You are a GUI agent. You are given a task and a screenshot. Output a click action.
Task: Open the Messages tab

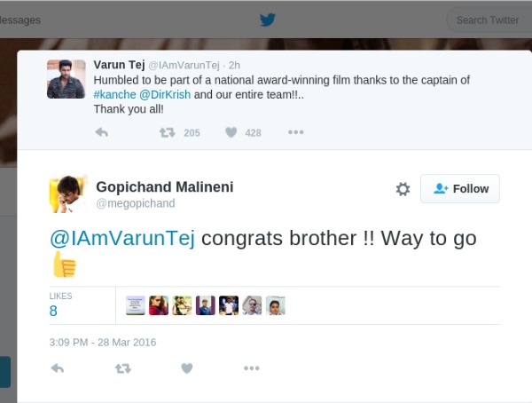20,20
